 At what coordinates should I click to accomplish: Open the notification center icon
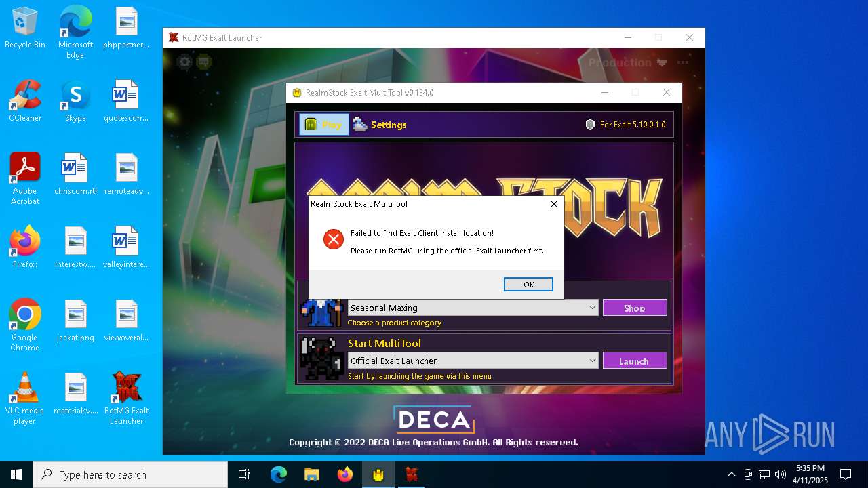(846, 474)
